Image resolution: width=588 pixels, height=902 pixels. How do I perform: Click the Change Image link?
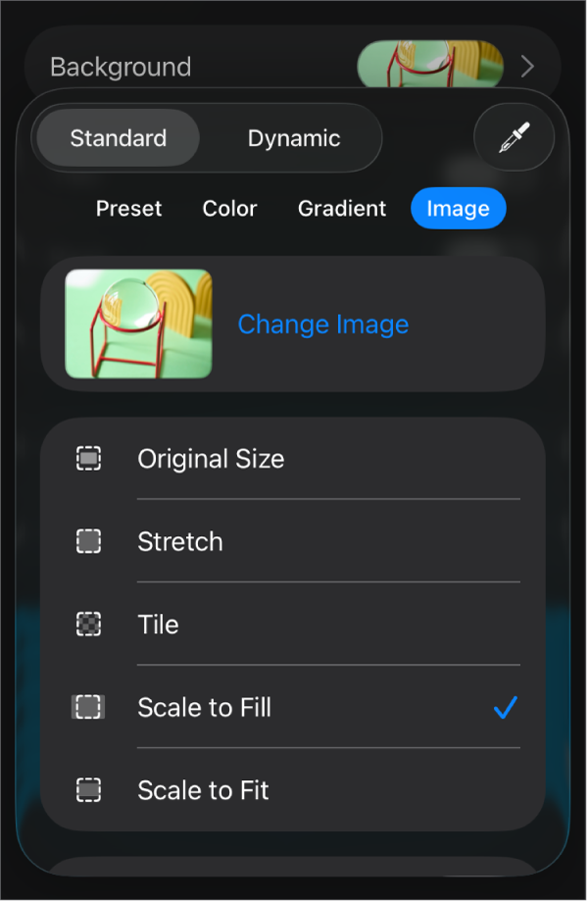323,324
